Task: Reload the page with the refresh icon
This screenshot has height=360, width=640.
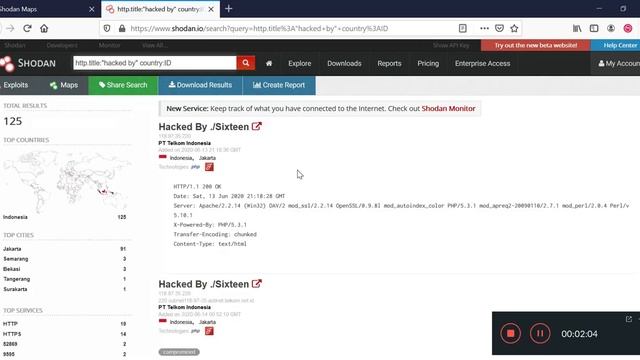Action: click(x=27, y=29)
